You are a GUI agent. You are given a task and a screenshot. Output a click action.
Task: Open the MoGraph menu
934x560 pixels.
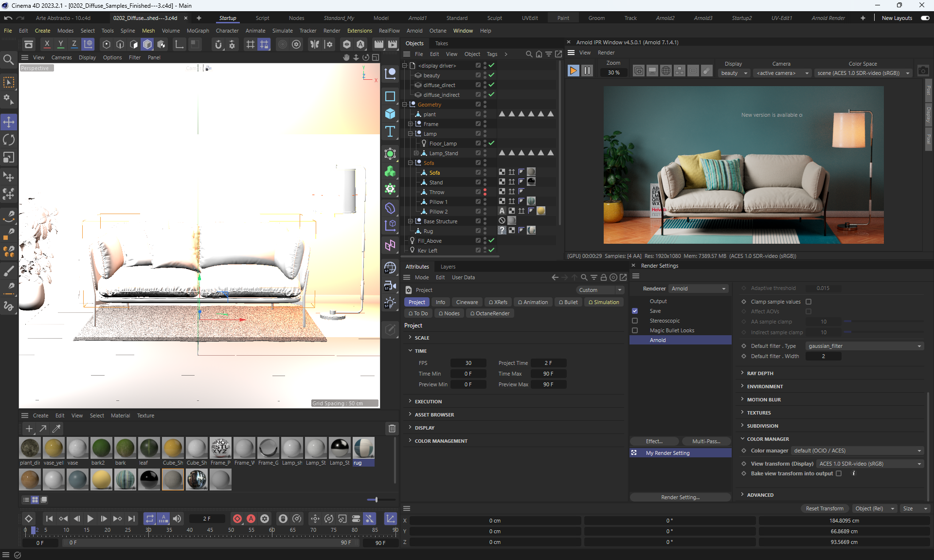pyautogui.click(x=198, y=31)
